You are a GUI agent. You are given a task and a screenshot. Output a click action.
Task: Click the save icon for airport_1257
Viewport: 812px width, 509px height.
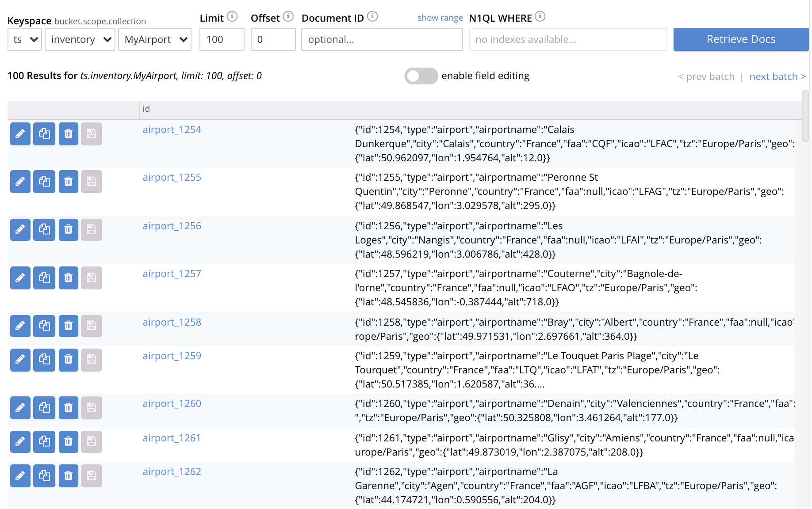click(x=91, y=278)
